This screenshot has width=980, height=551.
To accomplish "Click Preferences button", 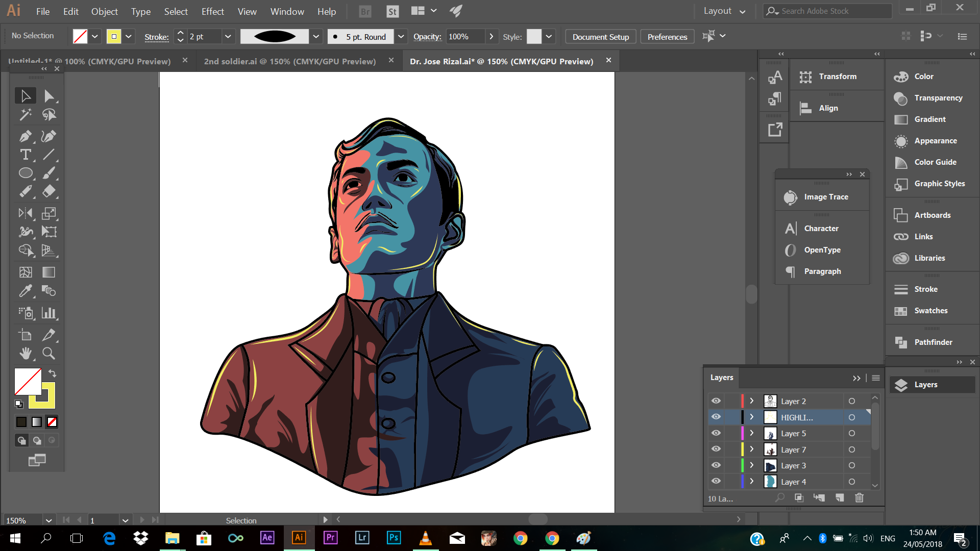I will click(x=667, y=37).
